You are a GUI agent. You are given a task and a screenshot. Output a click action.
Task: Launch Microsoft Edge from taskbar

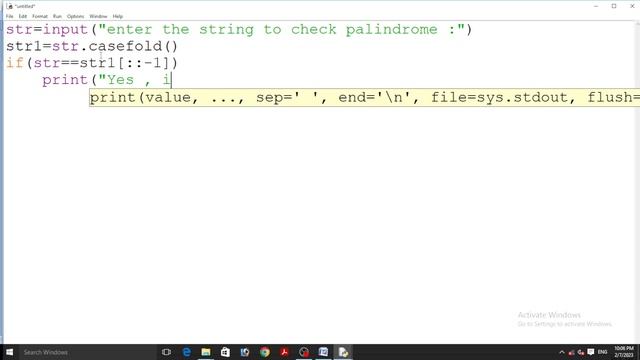tap(187, 352)
